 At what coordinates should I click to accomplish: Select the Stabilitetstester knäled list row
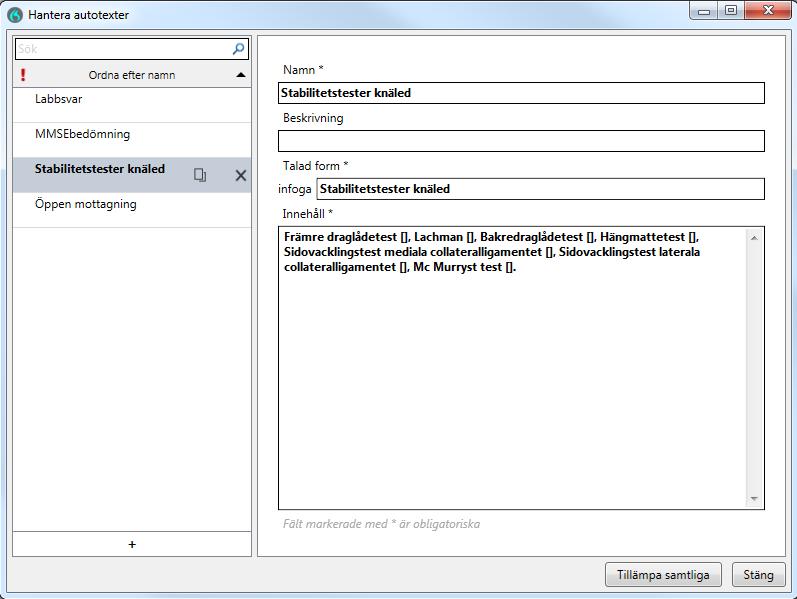[x=132, y=175]
